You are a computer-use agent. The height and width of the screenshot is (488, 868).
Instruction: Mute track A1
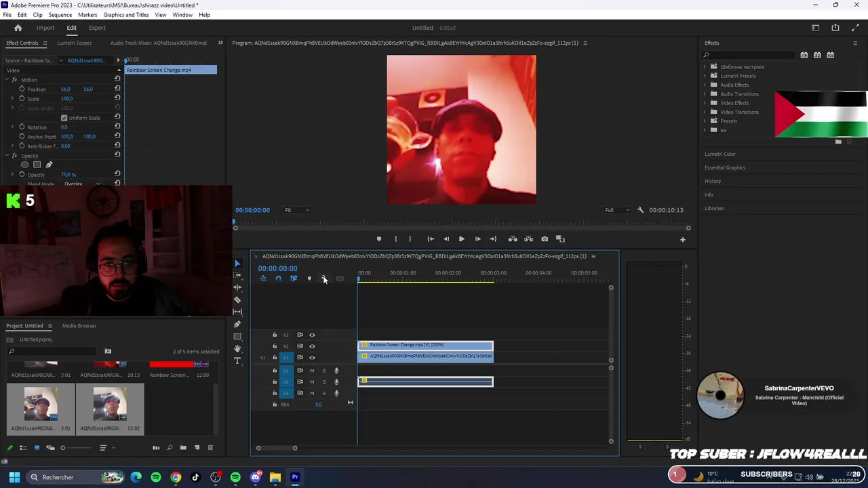[312, 371]
